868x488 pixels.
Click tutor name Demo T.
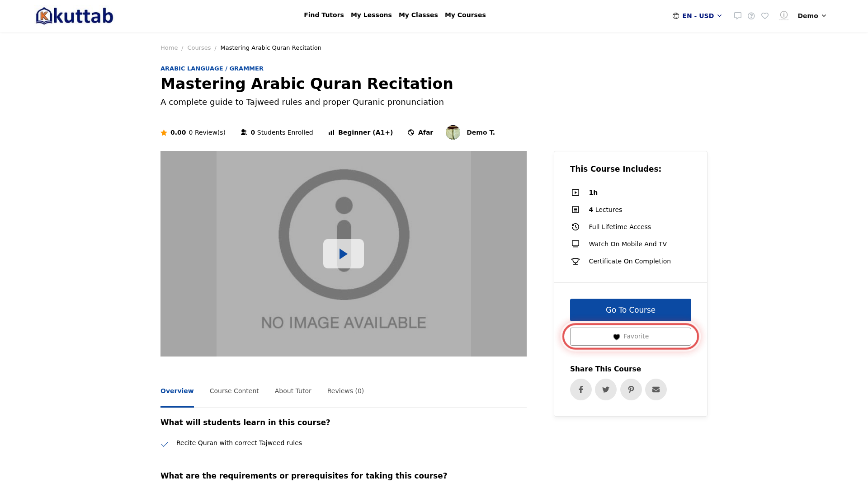pos(481,132)
